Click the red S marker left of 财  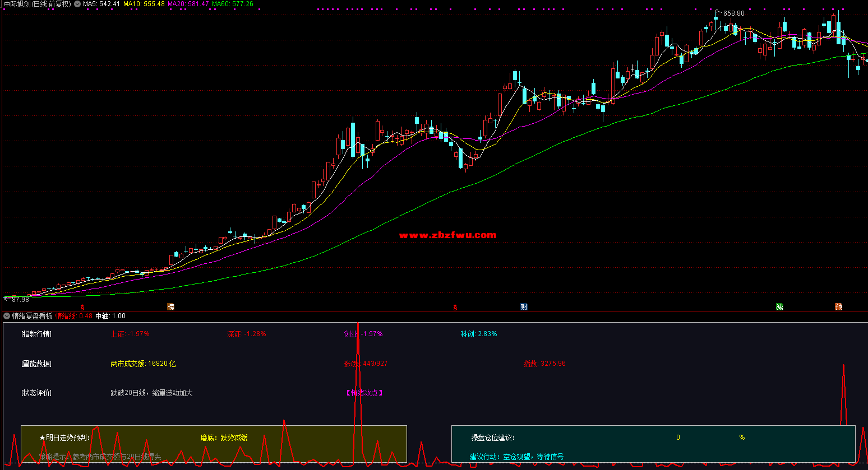(455, 308)
